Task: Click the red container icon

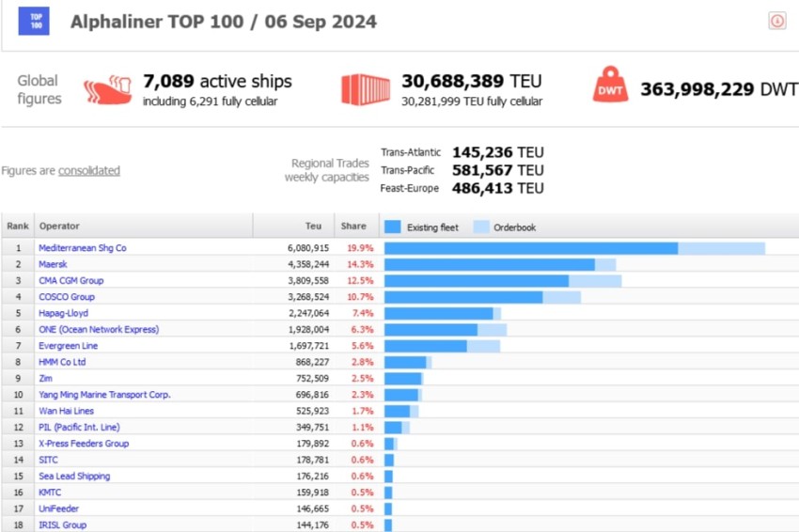Action: coord(365,89)
